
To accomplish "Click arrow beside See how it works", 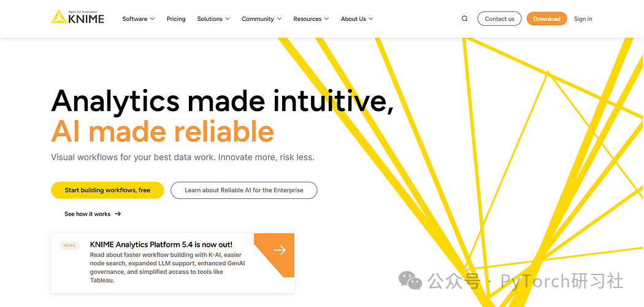I will pos(118,214).
